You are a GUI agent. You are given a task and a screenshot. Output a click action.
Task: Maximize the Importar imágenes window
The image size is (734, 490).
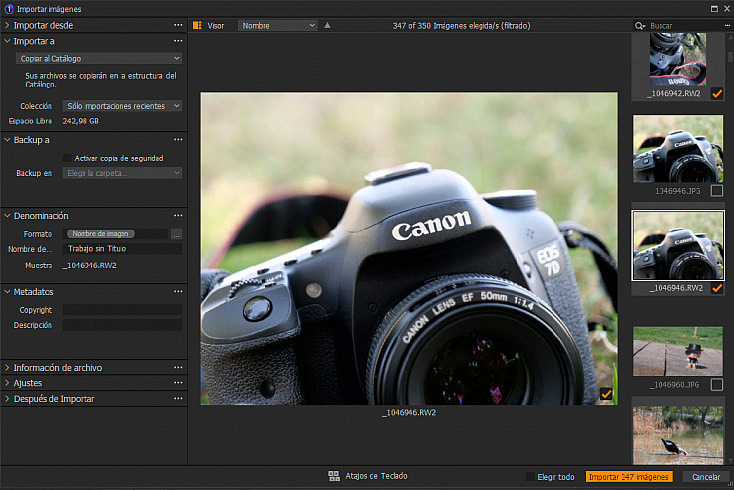(714, 9)
